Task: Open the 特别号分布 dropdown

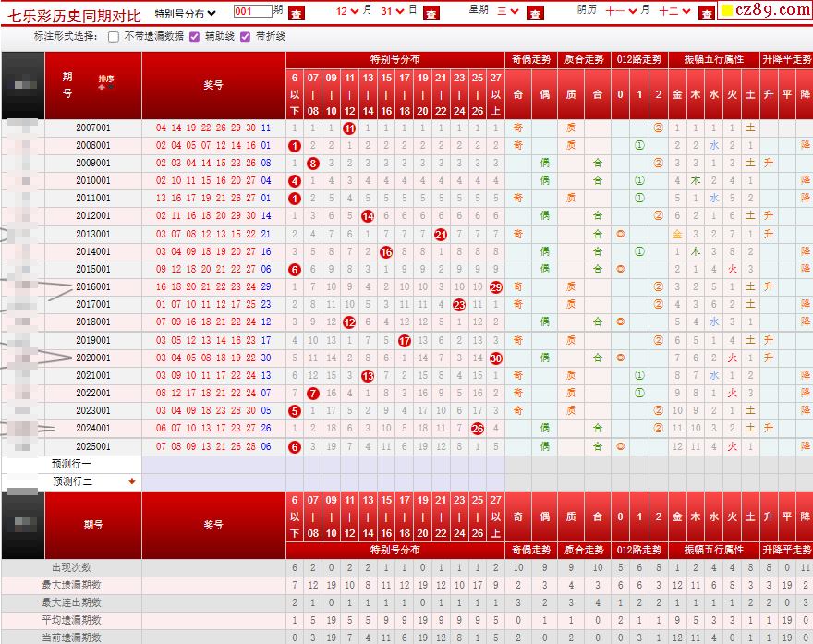Action: tap(184, 13)
